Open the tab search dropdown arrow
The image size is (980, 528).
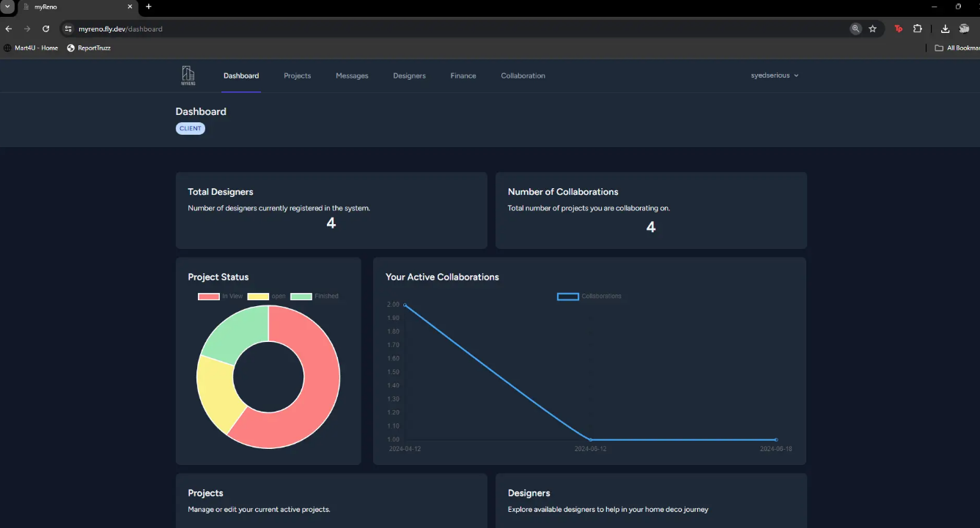(7, 7)
